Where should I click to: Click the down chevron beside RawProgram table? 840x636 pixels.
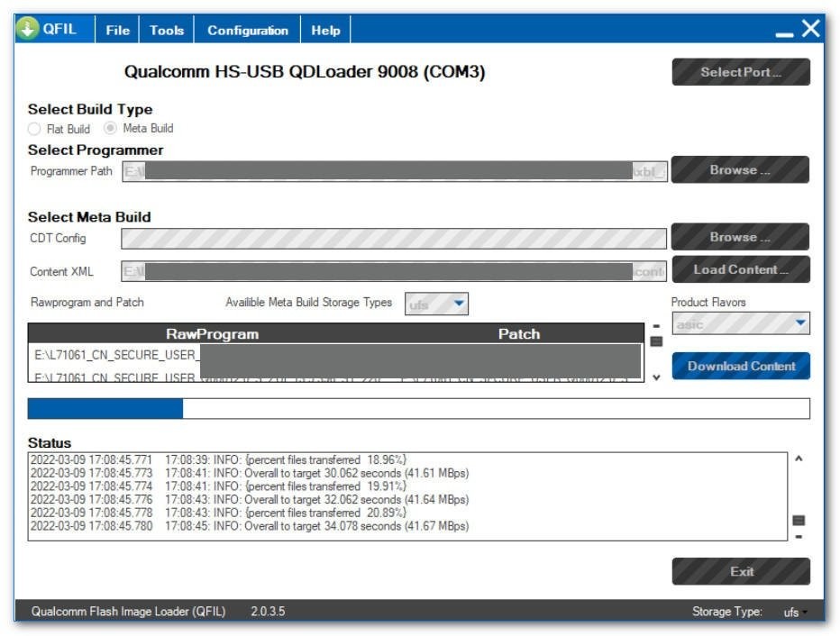[656, 377]
